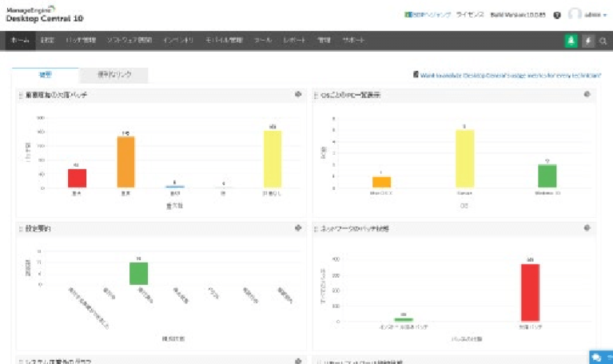Image resolution: width=613 pixels, height=364 pixels.
Task: Open settings gear of OSごとのPC一覧表示 panel
Action: coord(587,94)
